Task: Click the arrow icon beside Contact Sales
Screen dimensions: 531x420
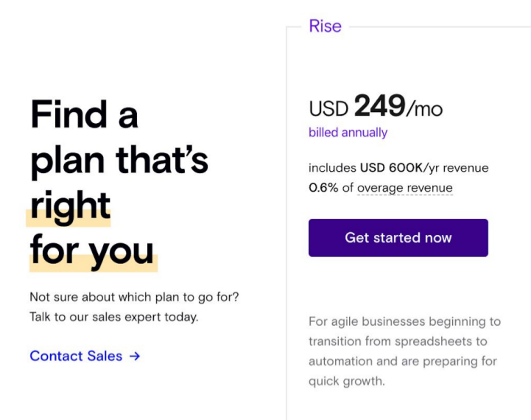Action: [134, 356]
